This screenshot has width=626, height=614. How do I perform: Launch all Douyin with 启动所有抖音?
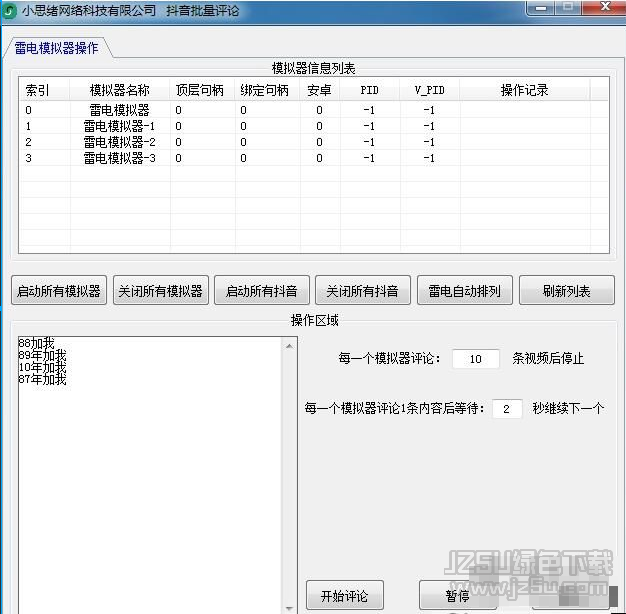[262, 291]
